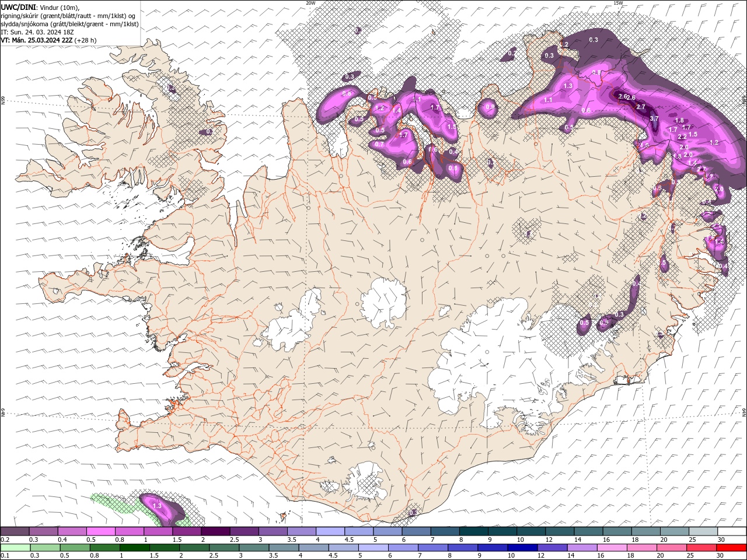Click the dark teal 8 swatch in upper legend
The width and height of the screenshot is (747, 560).
(473, 531)
